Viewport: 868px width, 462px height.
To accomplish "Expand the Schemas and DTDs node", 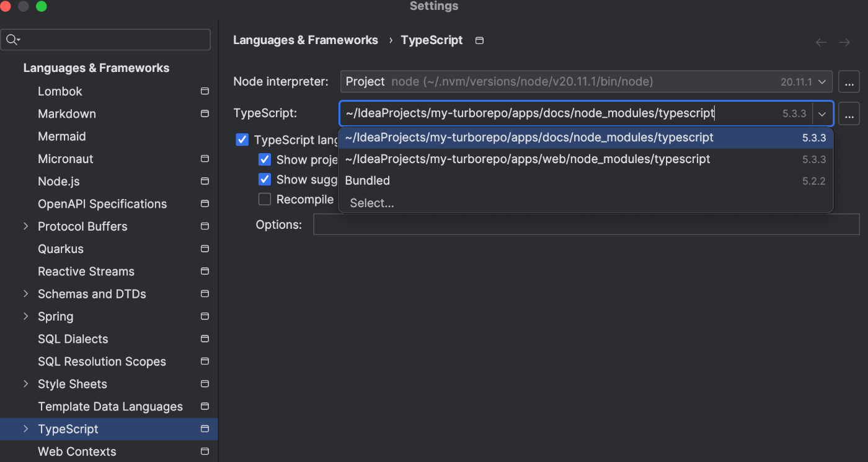I will [25, 294].
